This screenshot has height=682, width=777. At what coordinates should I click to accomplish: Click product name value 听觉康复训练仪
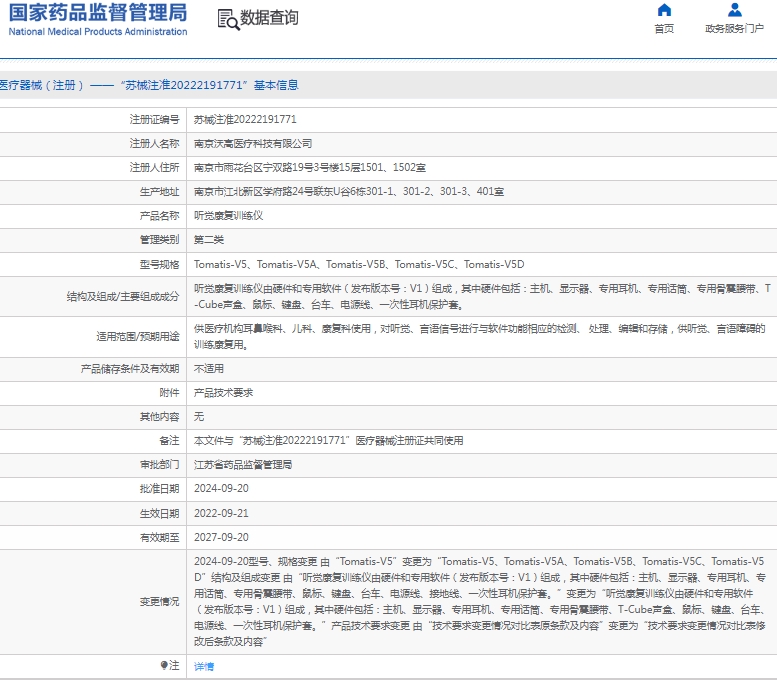point(228,216)
